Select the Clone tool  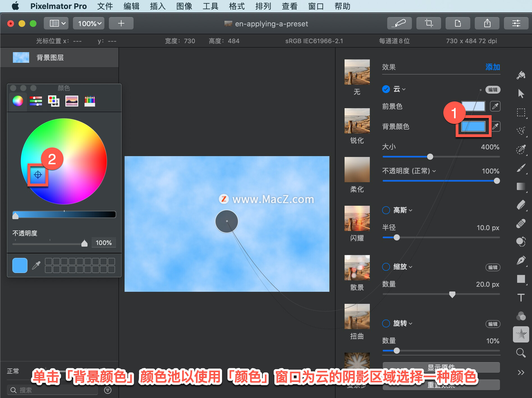(x=521, y=242)
